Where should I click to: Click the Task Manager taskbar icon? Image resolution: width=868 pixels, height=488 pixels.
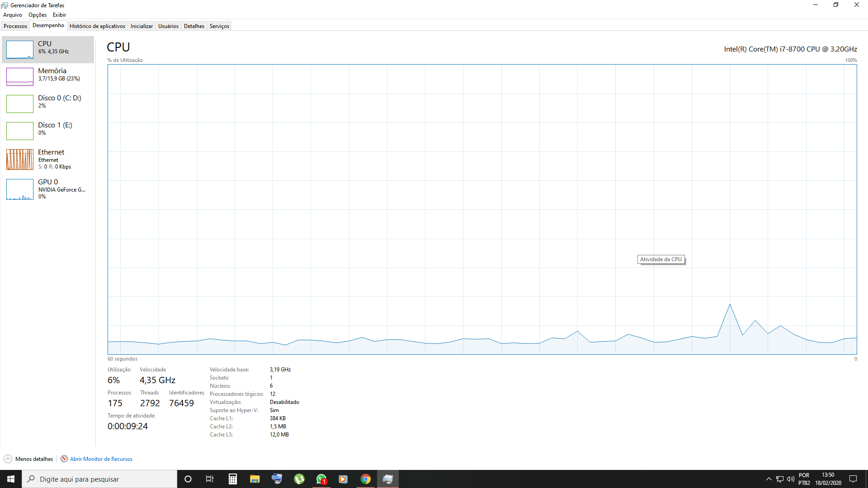point(387,479)
